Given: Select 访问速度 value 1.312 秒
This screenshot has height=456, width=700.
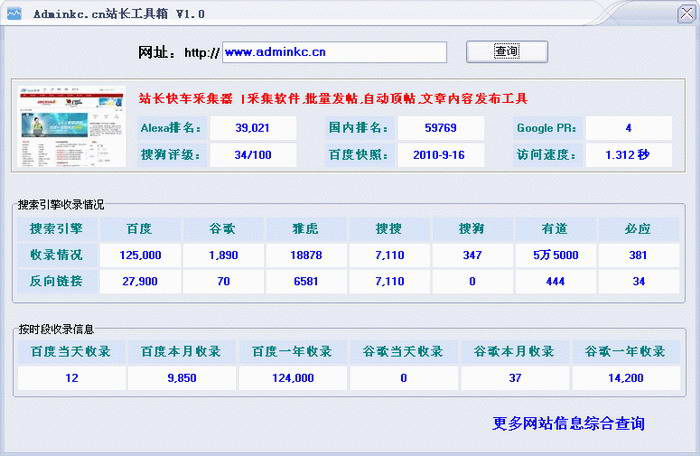Looking at the screenshot, I should [629, 155].
